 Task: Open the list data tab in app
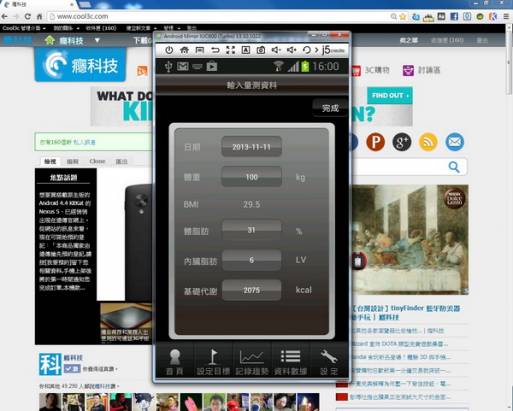click(290, 362)
